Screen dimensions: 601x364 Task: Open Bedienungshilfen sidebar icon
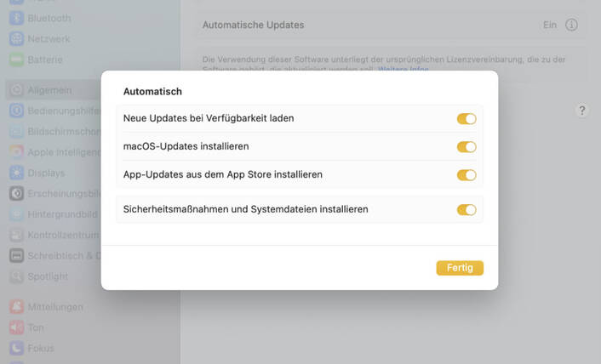pyautogui.click(x=16, y=111)
